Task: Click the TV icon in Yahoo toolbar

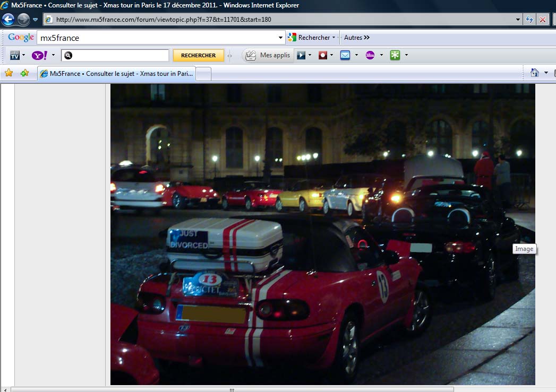Action: pos(14,55)
